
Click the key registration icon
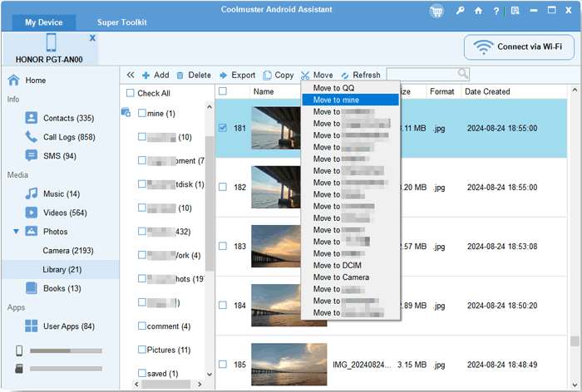click(x=460, y=11)
